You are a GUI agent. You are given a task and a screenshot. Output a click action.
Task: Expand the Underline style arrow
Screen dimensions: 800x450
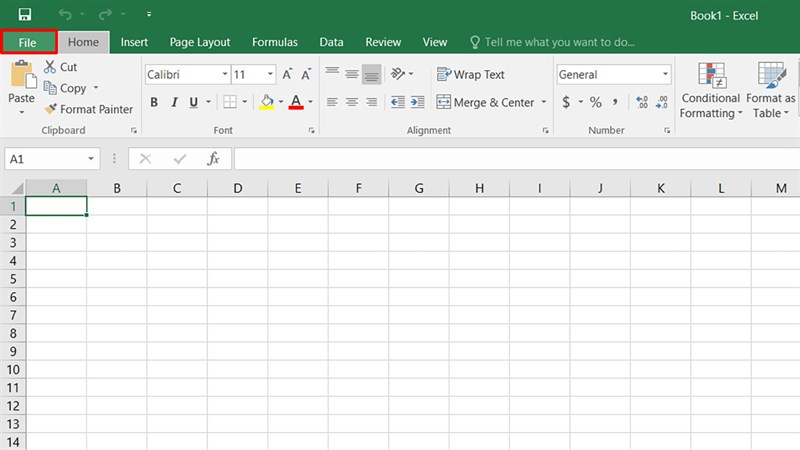tap(208, 102)
